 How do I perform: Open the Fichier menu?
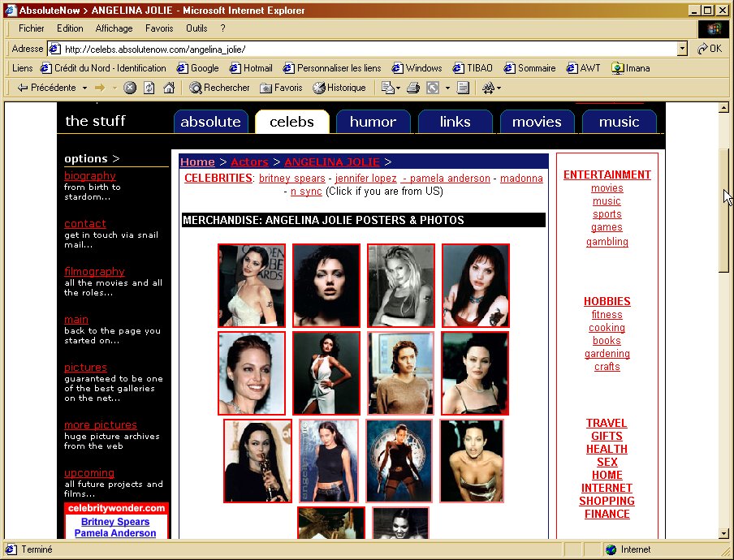32,28
